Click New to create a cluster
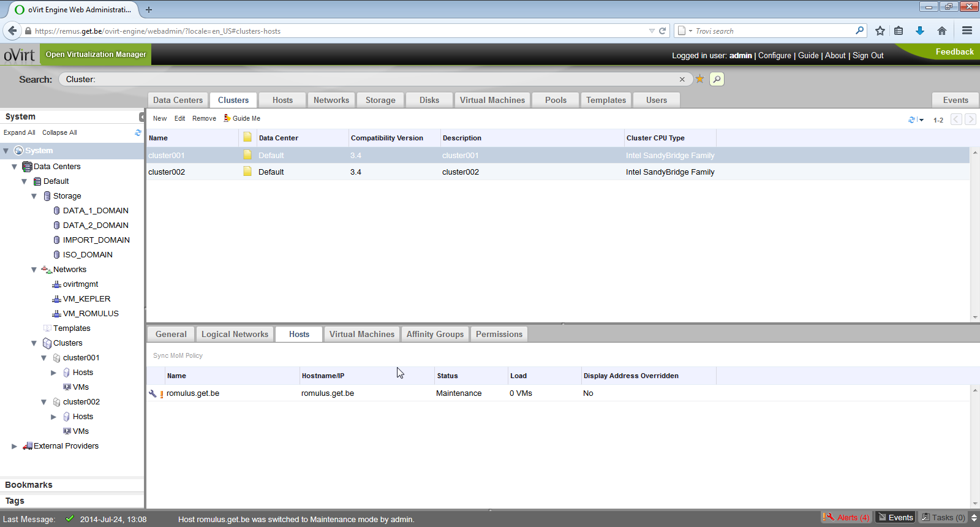 (x=159, y=118)
